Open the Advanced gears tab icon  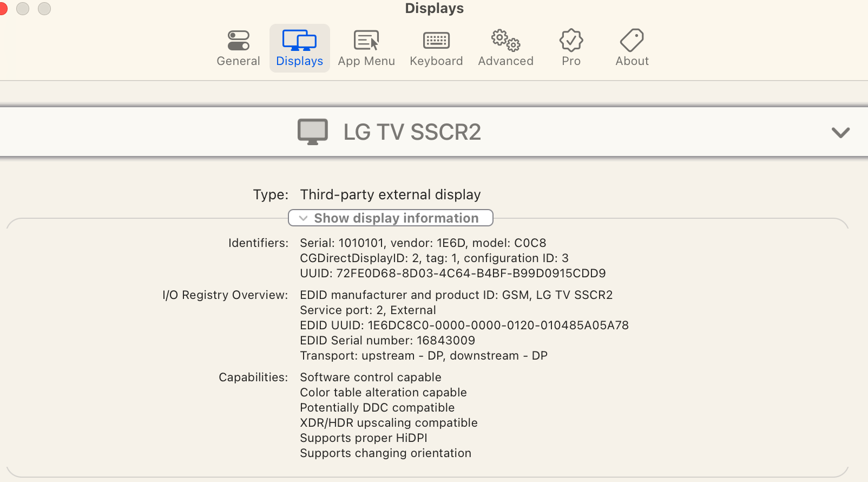tap(505, 41)
